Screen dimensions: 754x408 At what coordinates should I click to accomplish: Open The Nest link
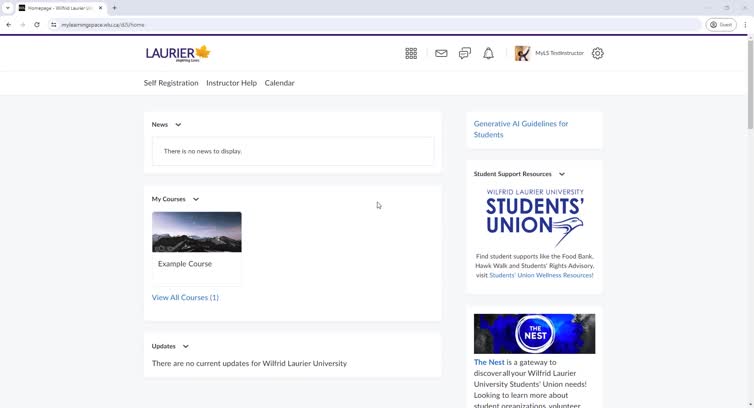click(489, 362)
